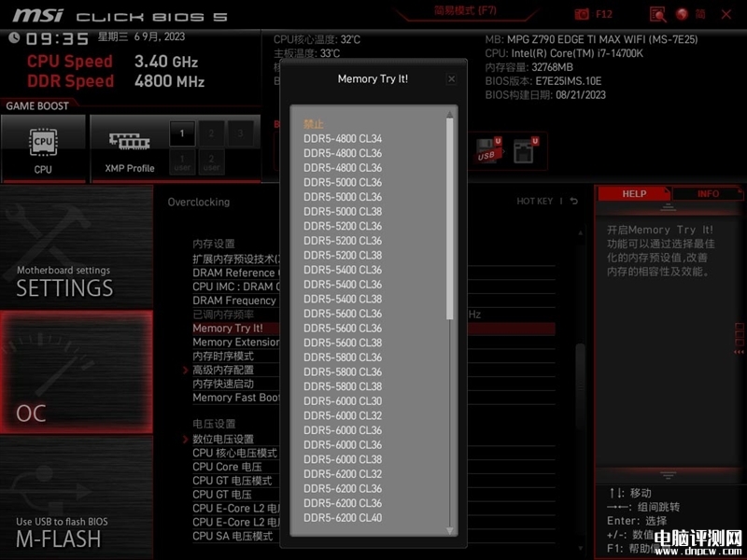Select DDR5-5400 CL38 preset
Screen dimensions: 747x560
(x=343, y=299)
